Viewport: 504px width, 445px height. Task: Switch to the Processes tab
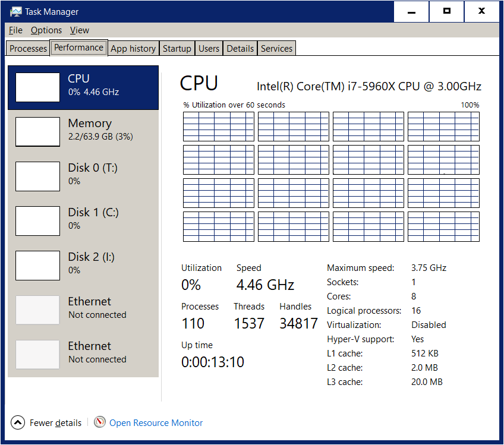27,48
